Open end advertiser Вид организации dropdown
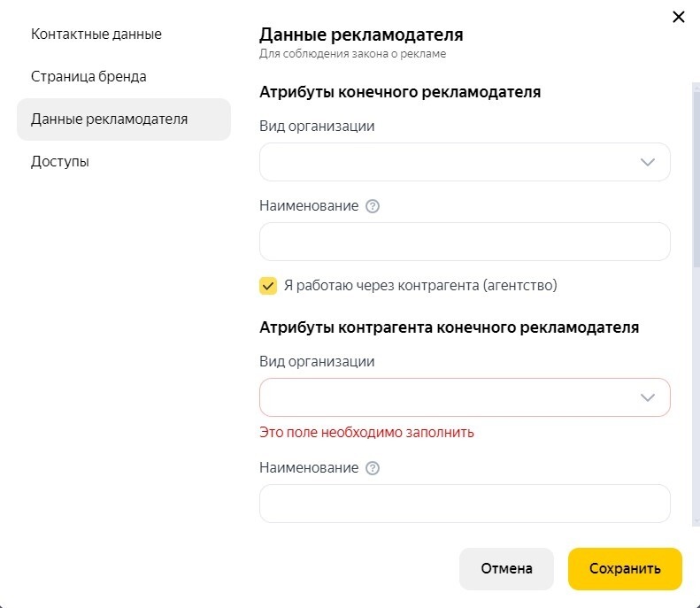The height and width of the screenshot is (608, 700). coord(465,162)
